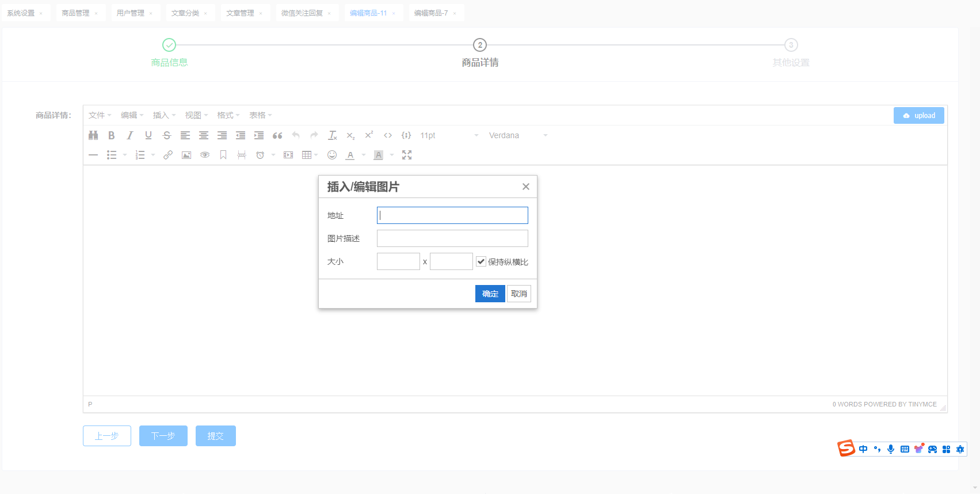Click the 地址 input field
The height and width of the screenshot is (494, 980).
click(452, 215)
